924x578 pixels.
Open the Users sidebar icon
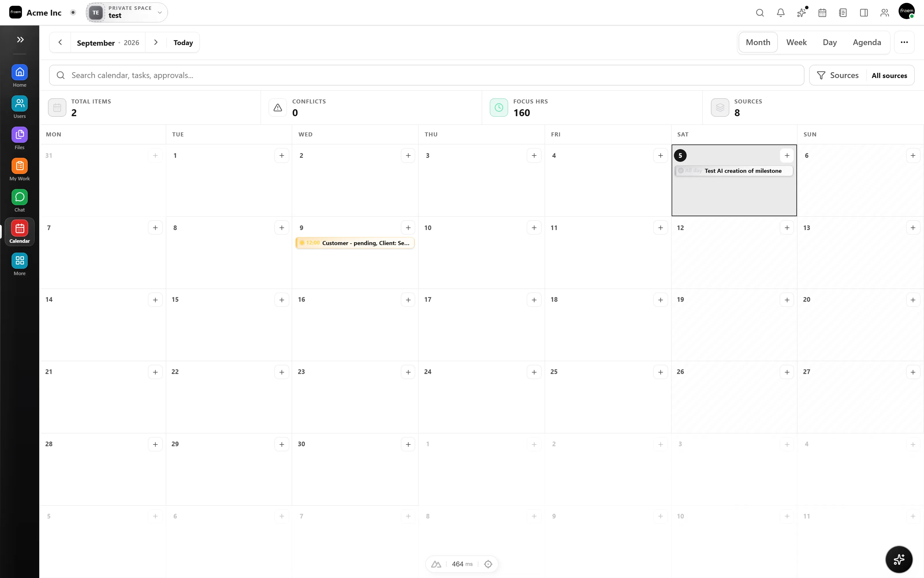point(19,107)
